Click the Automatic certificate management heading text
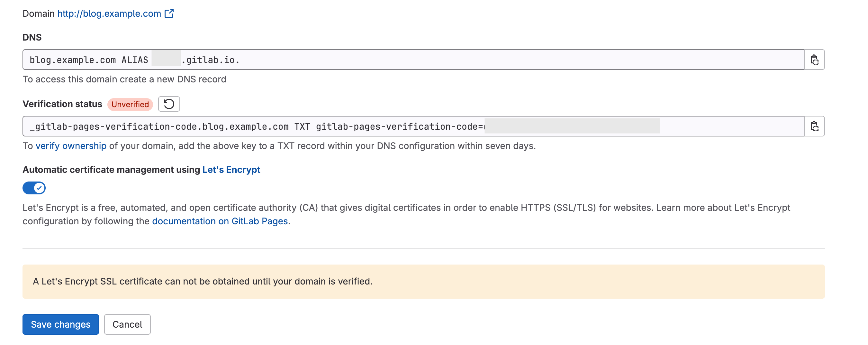The image size is (868, 345). 111,170
